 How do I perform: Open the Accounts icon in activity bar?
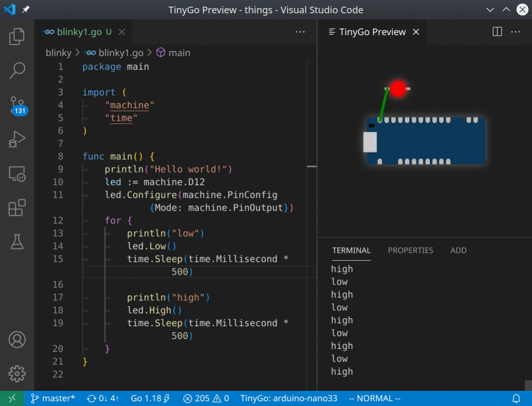point(18,339)
